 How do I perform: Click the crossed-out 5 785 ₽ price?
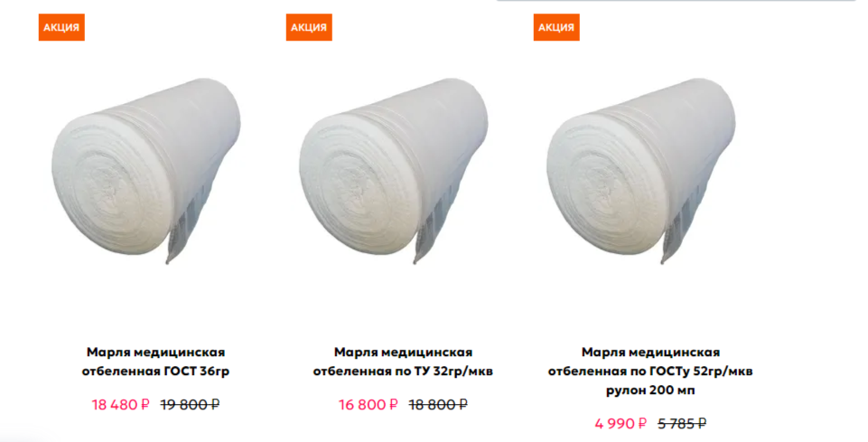(x=682, y=424)
